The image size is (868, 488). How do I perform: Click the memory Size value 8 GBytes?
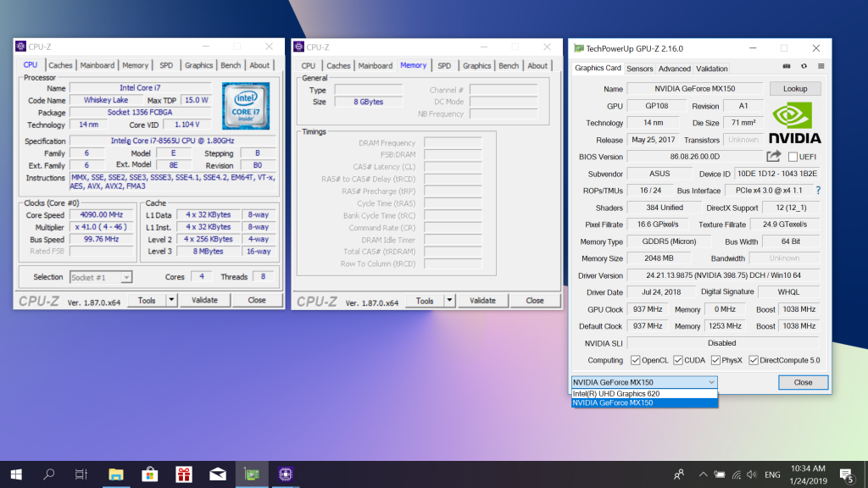pos(368,102)
